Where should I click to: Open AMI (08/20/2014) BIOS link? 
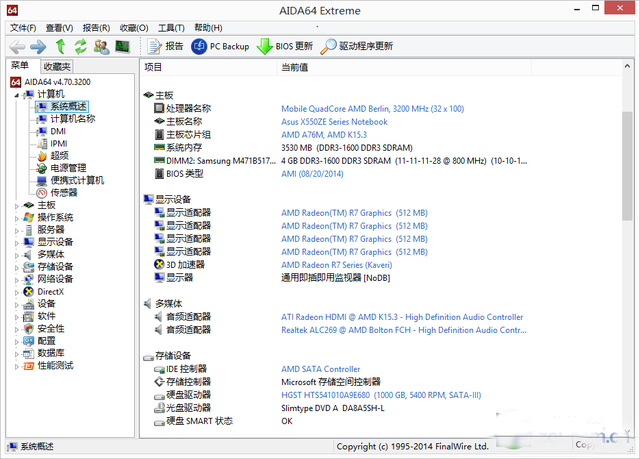(312, 174)
